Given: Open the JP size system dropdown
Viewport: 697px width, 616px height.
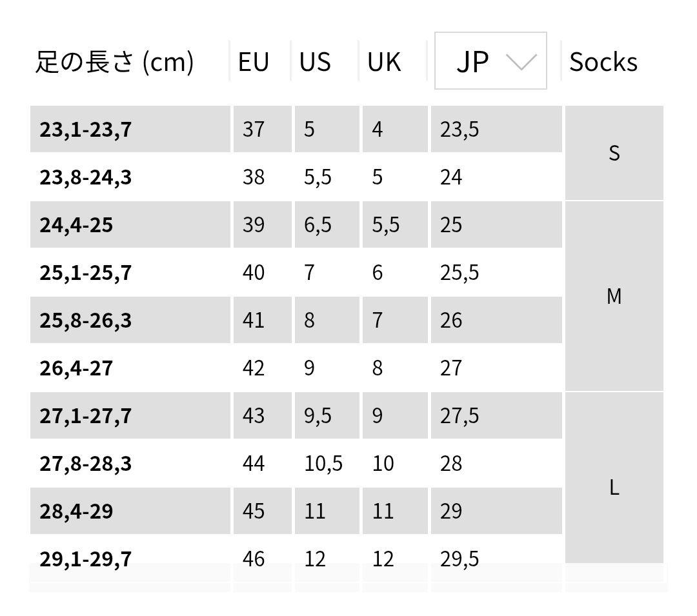Looking at the screenshot, I should pos(490,61).
